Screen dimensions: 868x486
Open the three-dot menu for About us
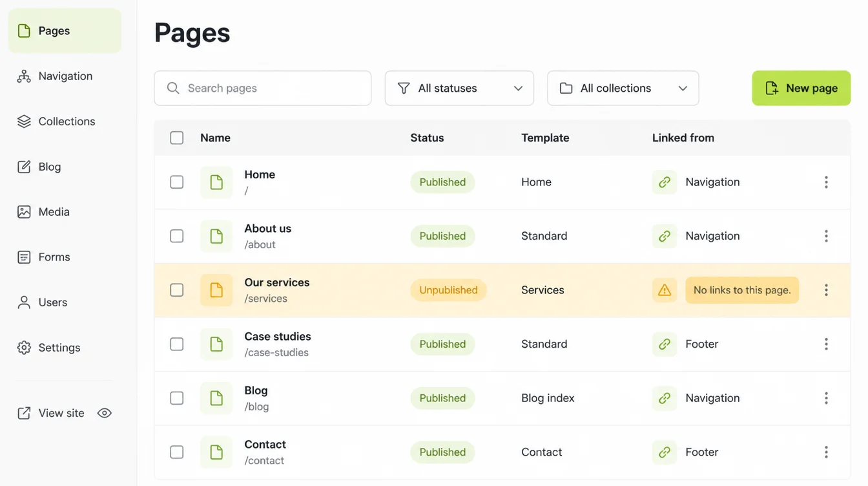coord(826,236)
